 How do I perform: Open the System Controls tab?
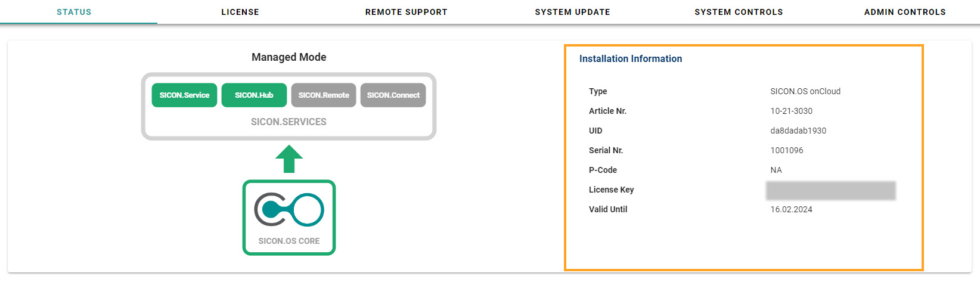point(739,12)
